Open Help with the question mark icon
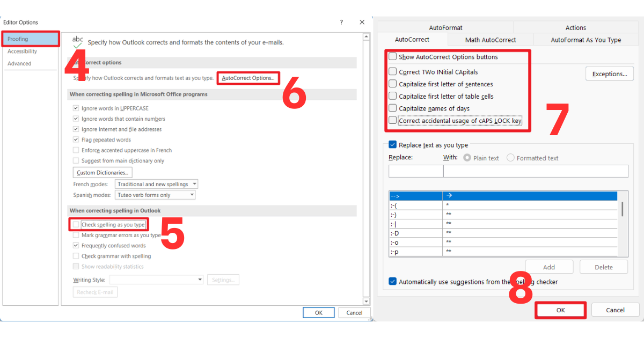The image size is (644, 338). [341, 22]
